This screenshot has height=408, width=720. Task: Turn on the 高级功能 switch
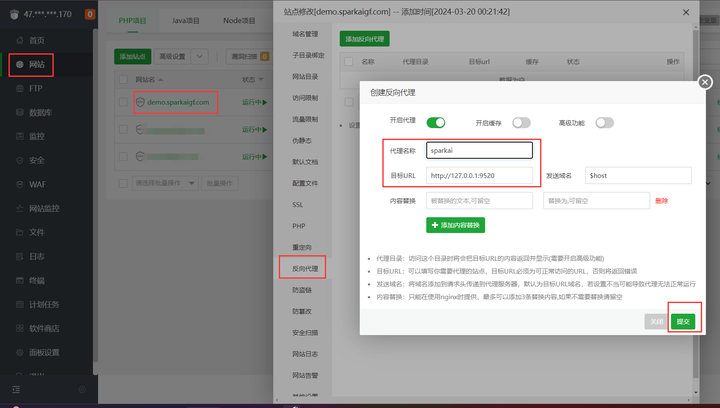coord(604,122)
